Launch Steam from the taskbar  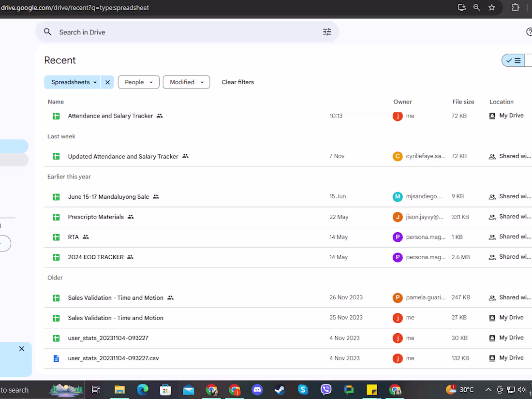280,390
